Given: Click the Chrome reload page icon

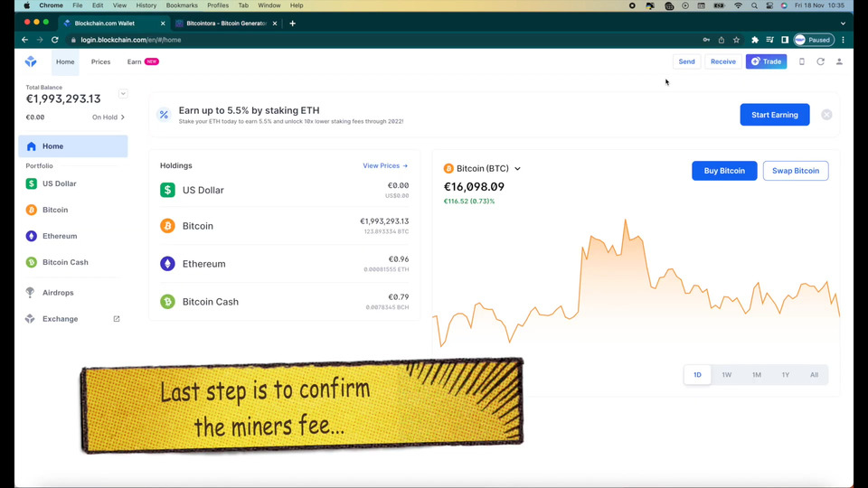Looking at the screenshot, I should click(55, 40).
